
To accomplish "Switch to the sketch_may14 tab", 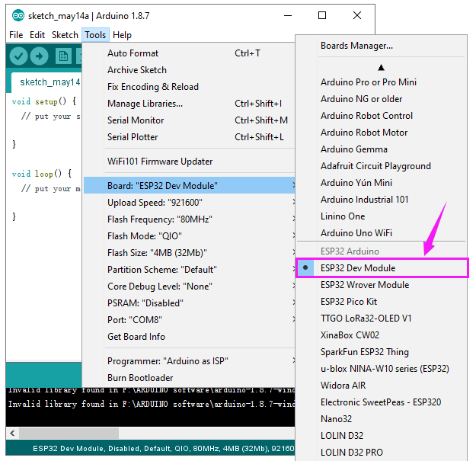I will (46, 82).
